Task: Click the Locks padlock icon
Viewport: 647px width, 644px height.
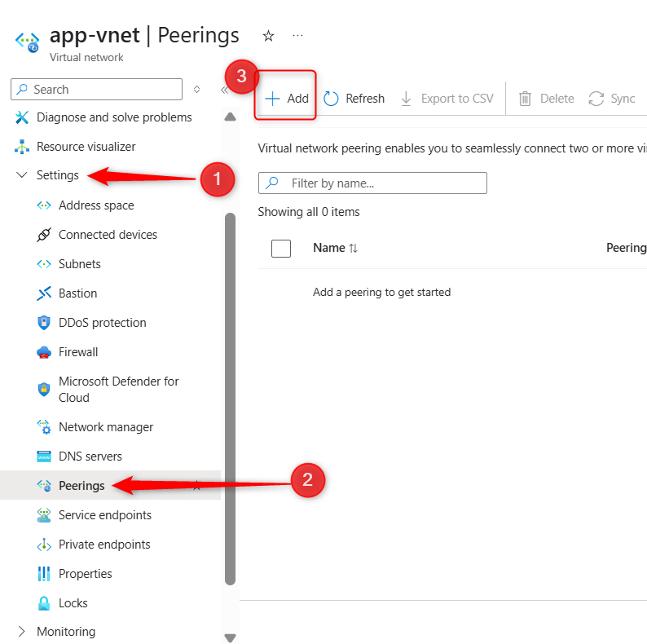Action: click(x=44, y=603)
